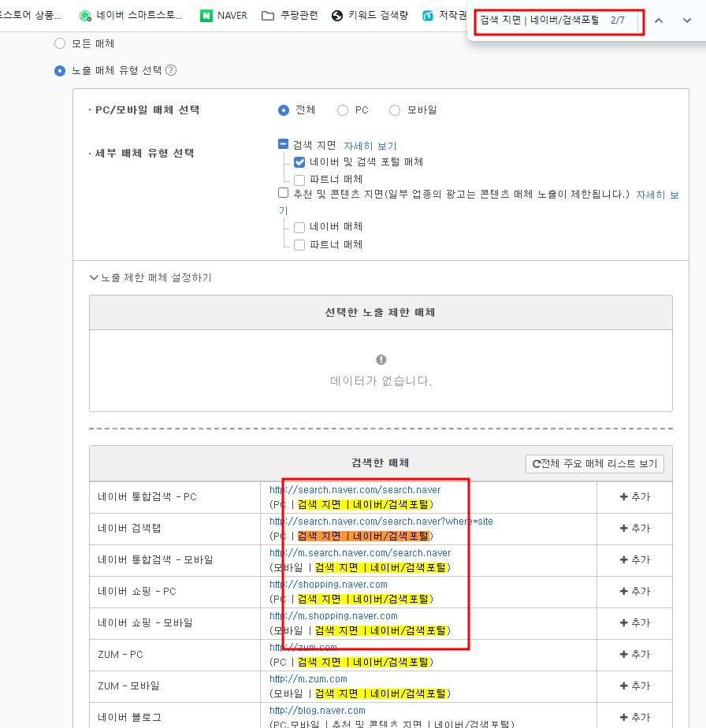
Task: Open the NAVER bookmark
Action: tap(224, 15)
